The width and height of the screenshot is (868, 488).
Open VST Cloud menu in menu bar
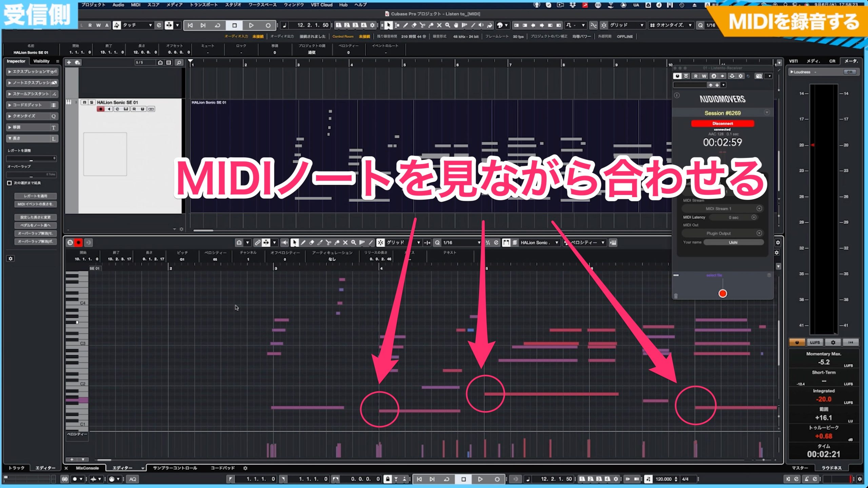pyautogui.click(x=321, y=5)
